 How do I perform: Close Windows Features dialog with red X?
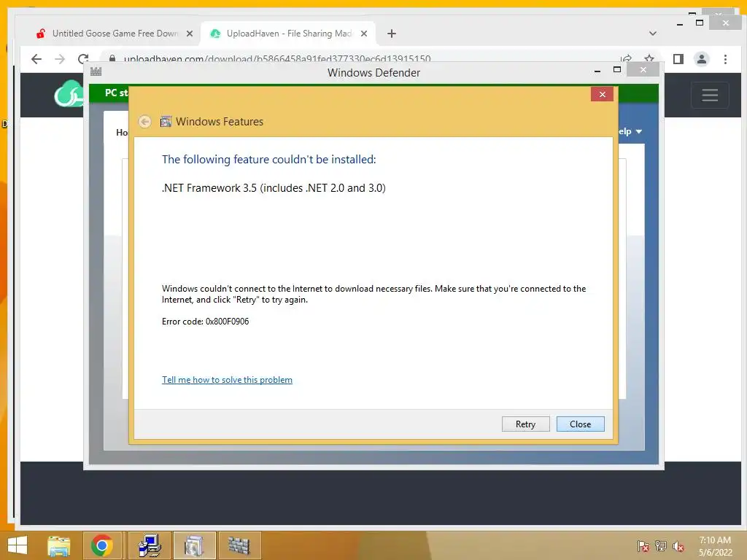602,94
